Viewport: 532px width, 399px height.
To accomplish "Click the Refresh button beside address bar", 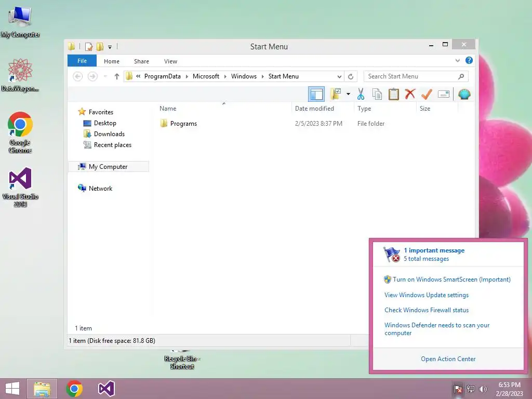I will (351, 77).
